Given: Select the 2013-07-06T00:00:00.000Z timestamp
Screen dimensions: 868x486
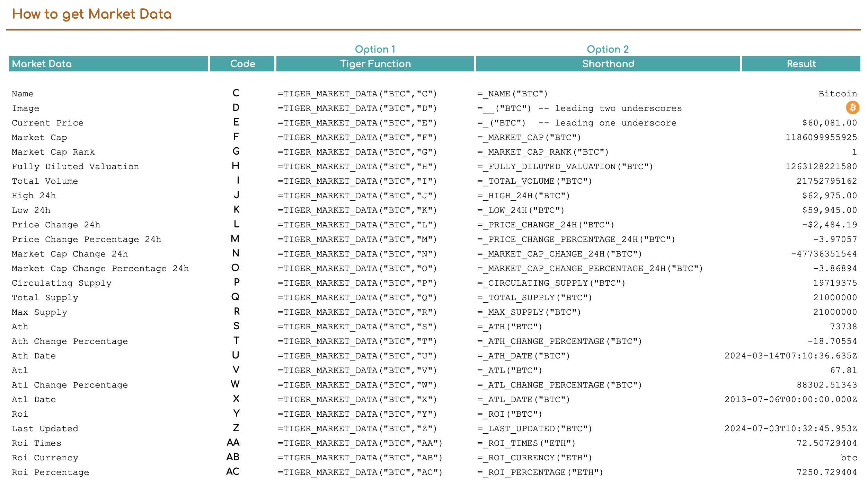Looking at the screenshot, I should coord(791,399).
